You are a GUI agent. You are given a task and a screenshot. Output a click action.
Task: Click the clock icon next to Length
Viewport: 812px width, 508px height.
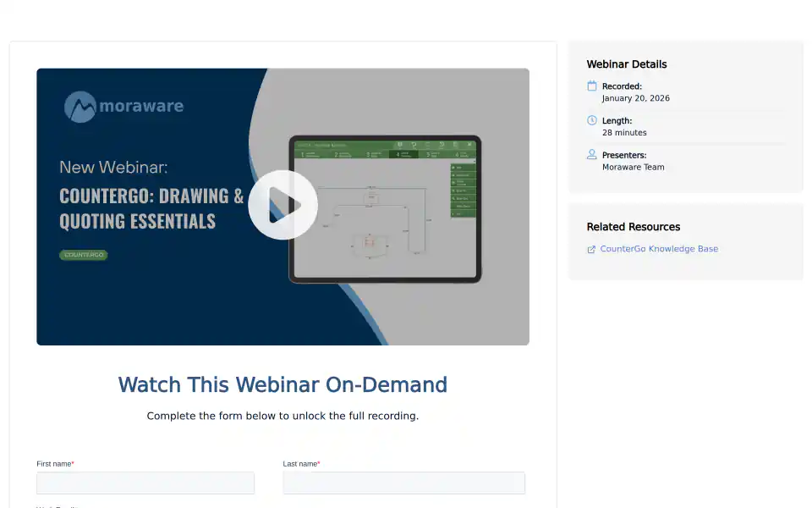pyautogui.click(x=592, y=120)
